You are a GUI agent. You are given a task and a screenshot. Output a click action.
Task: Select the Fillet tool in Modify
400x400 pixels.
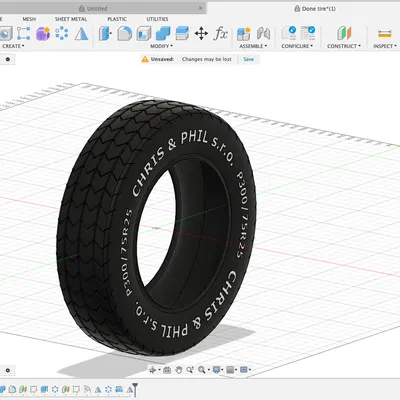[125, 34]
